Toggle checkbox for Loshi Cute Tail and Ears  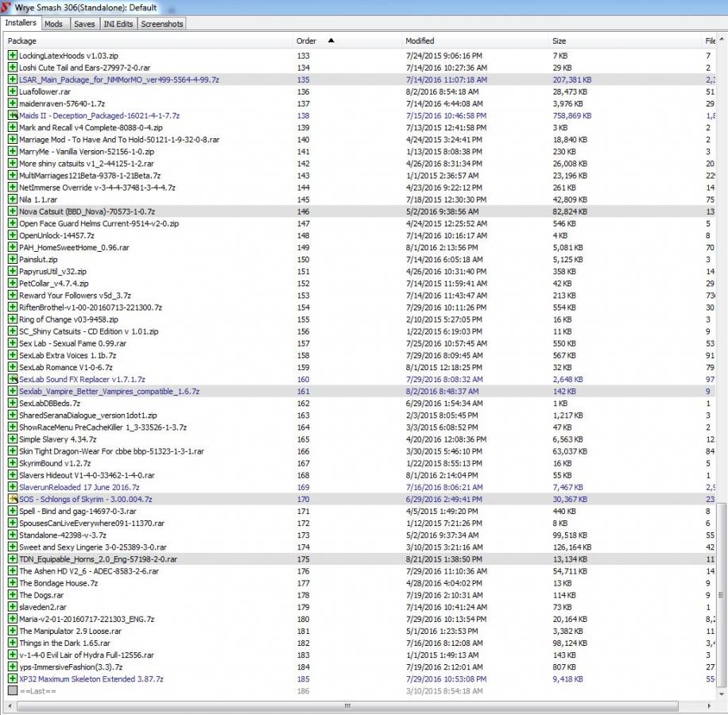[13, 68]
